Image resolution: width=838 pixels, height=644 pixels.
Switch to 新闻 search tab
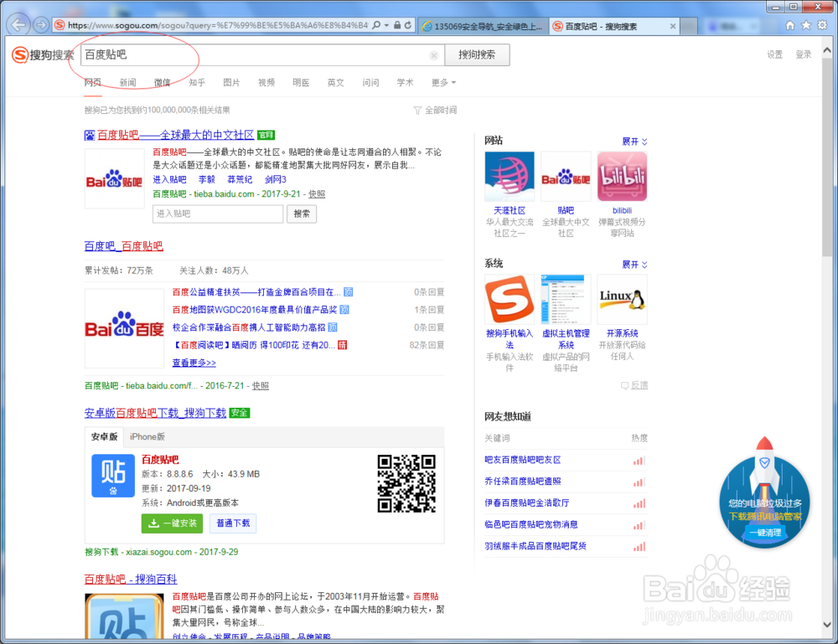point(127,82)
